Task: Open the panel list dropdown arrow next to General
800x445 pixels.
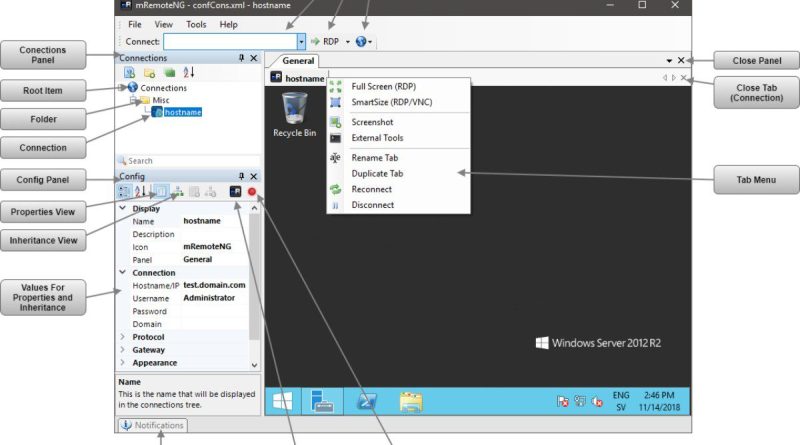Action: 669,61
